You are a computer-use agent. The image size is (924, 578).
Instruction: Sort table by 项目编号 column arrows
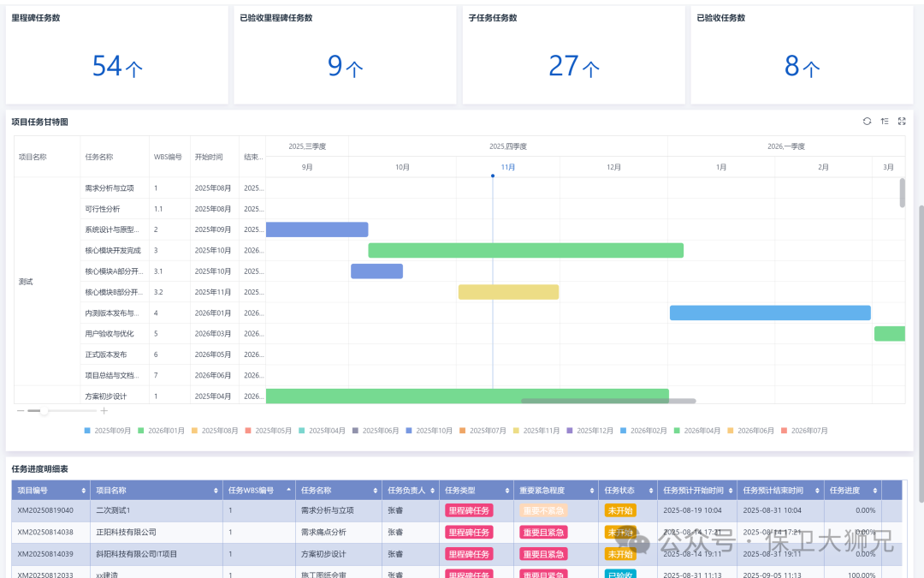(x=83, y=491)
